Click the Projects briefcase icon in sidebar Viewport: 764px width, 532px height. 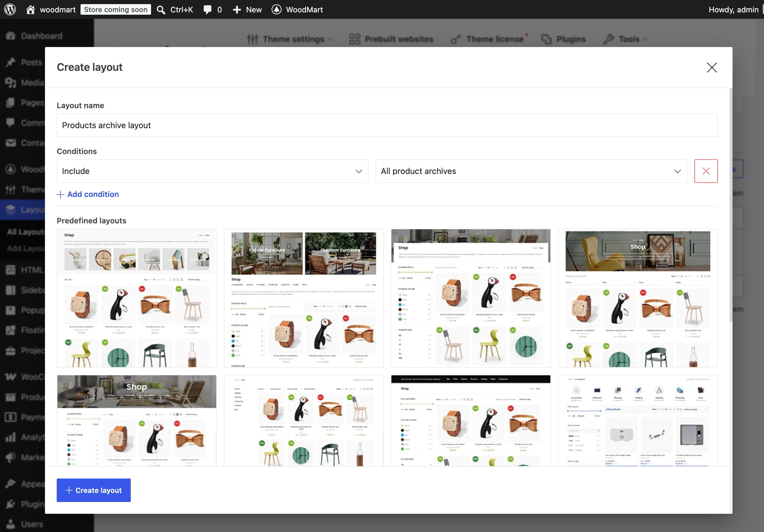click(11, 350)
